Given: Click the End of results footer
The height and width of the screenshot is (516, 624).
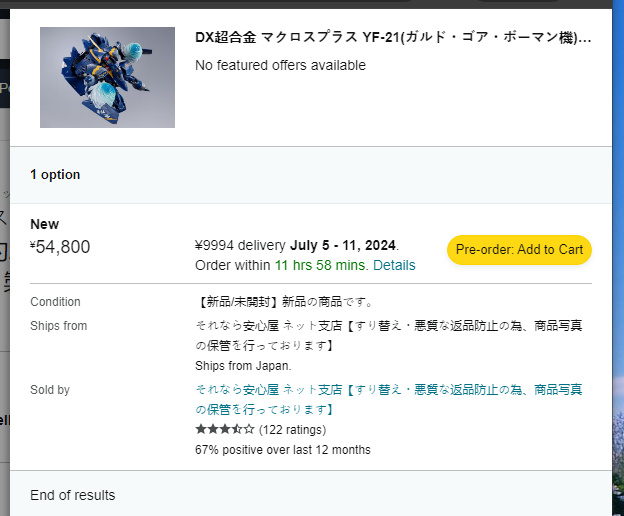Looking at the screenshot, I should (73, 495).
